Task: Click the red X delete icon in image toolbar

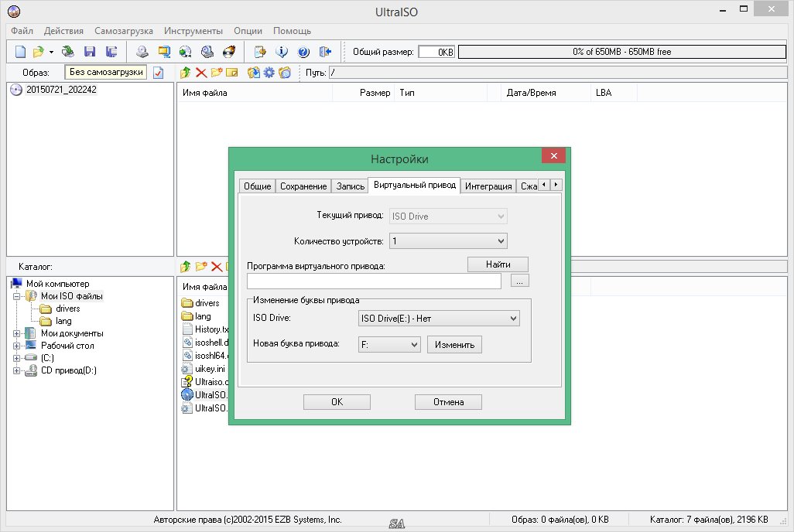Action: tap(201, 73)
